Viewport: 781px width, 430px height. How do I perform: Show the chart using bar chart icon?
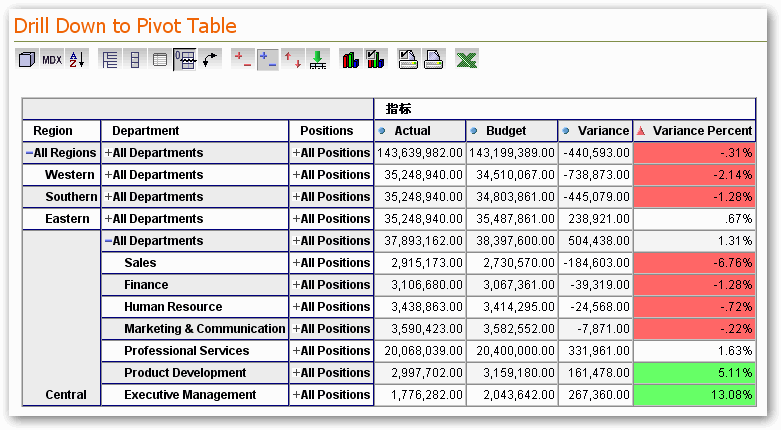tap(351, 60)
